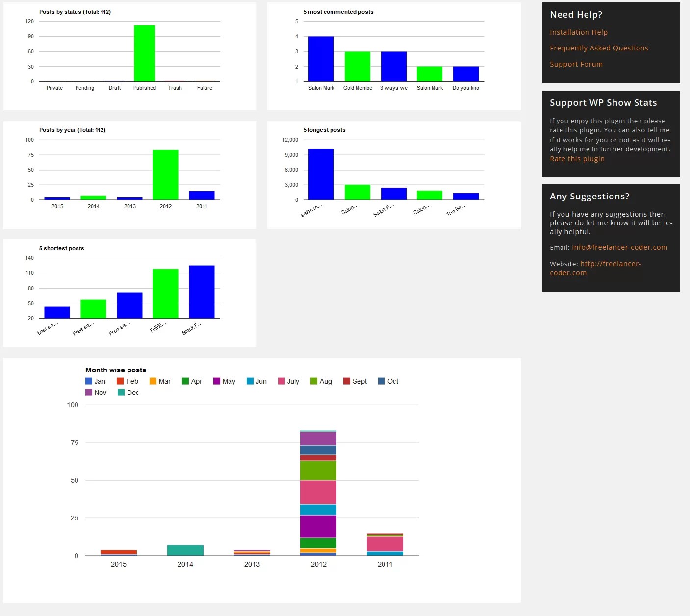Toggle the Jan series in Month wise posts legend
690x616 pixels.
click(96, 381)
